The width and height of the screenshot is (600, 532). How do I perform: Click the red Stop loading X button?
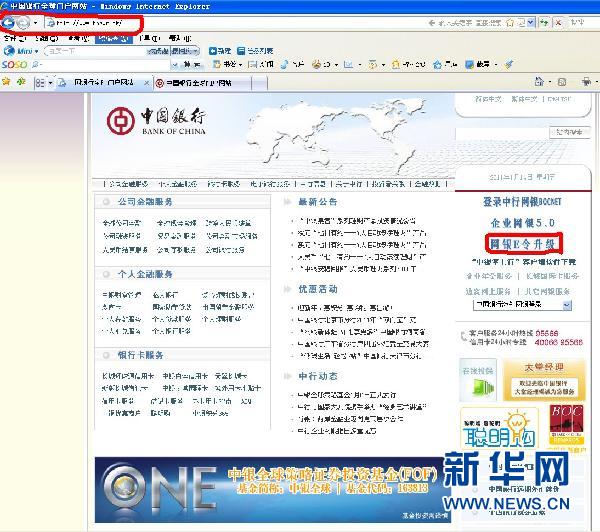(558, 23)
